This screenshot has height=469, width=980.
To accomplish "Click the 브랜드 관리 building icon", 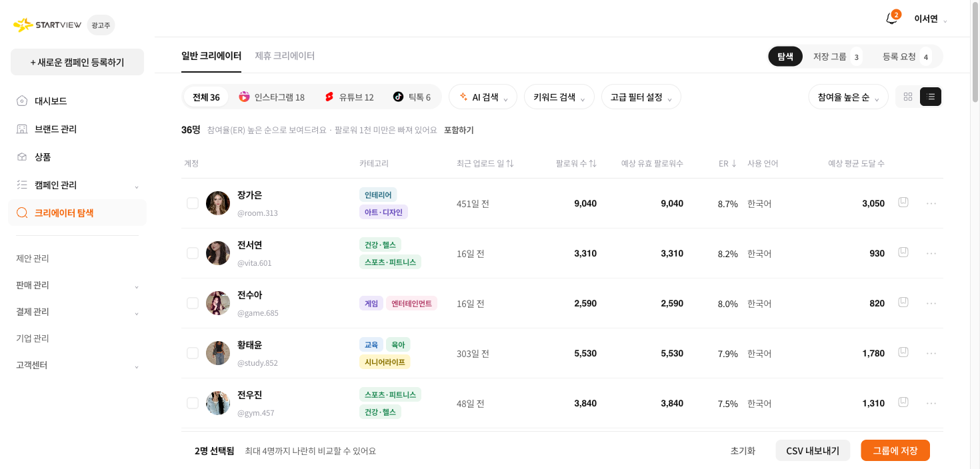I will [x=22, y=129].
